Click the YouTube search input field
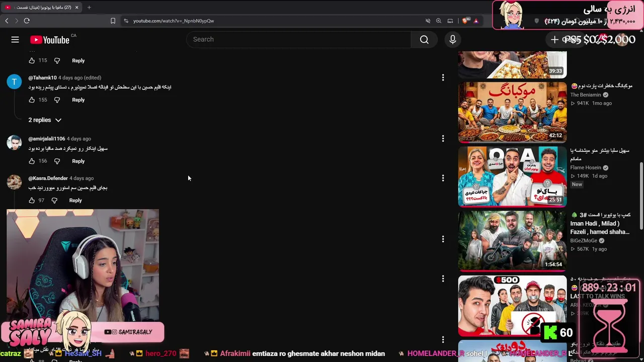The height and width of the screenshot is (362, 644). pyautogui.click(x=299, y=40)
